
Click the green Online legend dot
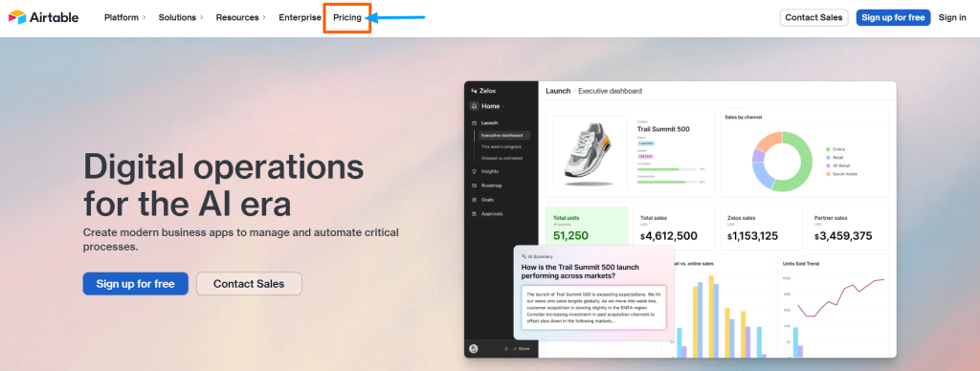(828, 149)
